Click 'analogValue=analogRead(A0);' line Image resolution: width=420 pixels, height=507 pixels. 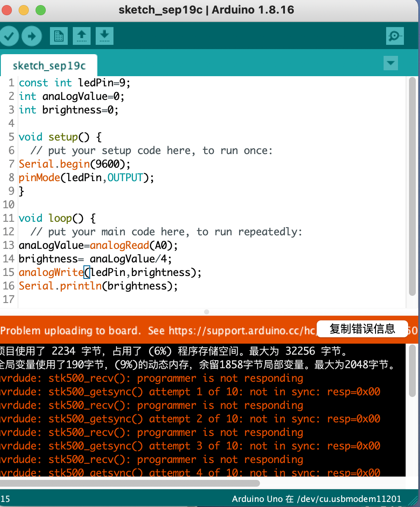[98, 245]
